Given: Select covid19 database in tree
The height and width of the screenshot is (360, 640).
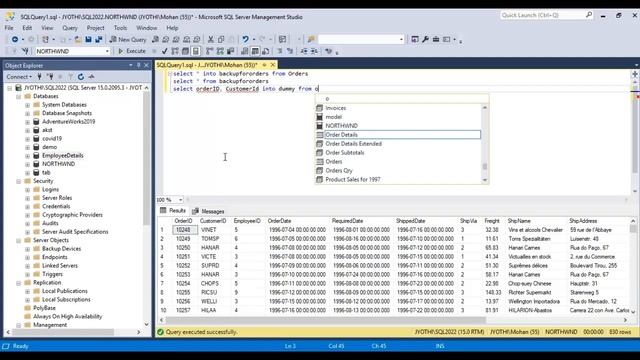Looking at the screenshot, I should (52, 139).
